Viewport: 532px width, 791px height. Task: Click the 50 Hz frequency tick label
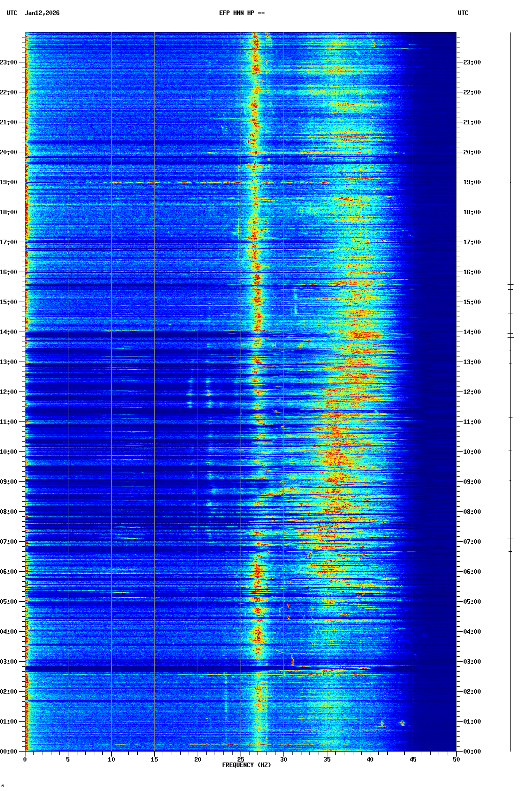(456, 760)
